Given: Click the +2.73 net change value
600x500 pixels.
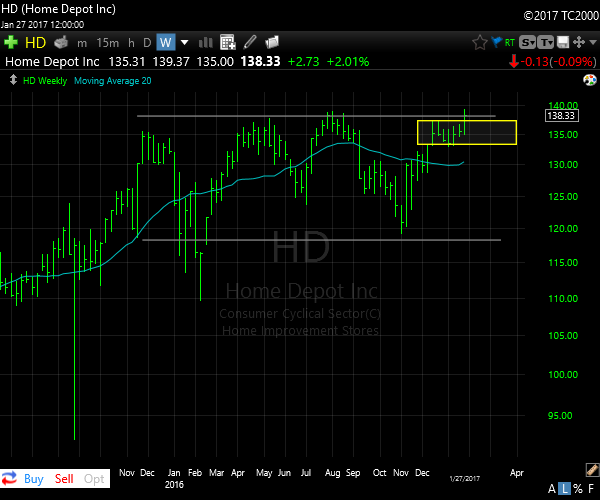Looking at the screenshot, I should point(303,62).
